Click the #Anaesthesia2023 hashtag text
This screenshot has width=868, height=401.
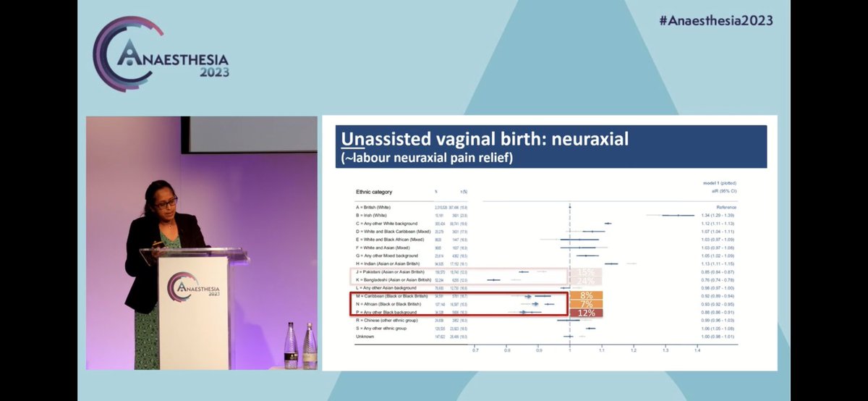point(715,20)
